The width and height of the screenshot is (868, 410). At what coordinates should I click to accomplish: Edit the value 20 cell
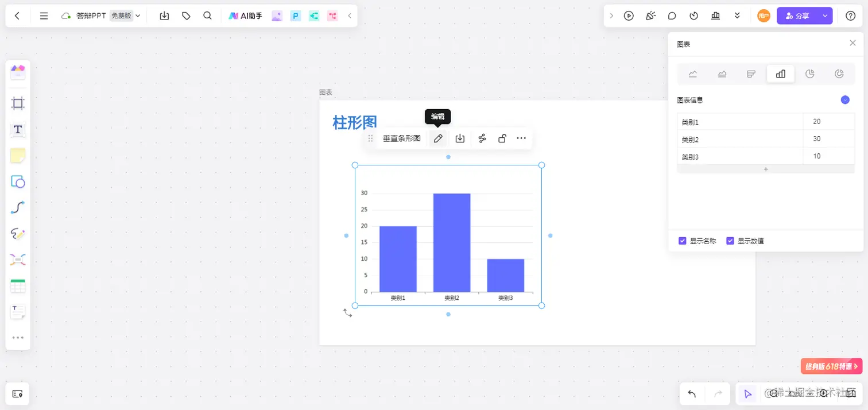[x=829, y=122]
